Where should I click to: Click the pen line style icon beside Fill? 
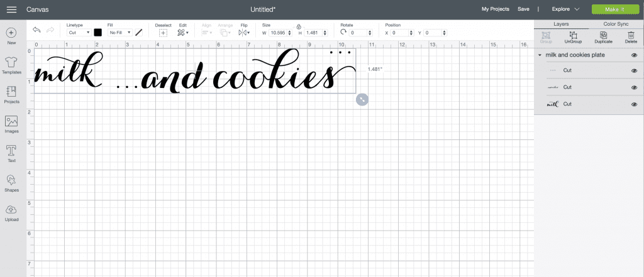coord(139,33)
